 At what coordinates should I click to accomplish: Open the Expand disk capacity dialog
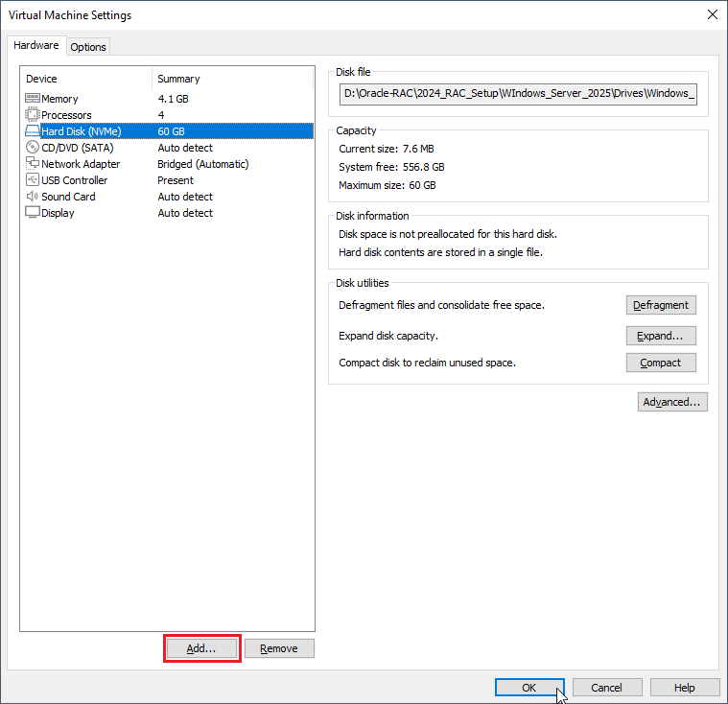point(661,336)
